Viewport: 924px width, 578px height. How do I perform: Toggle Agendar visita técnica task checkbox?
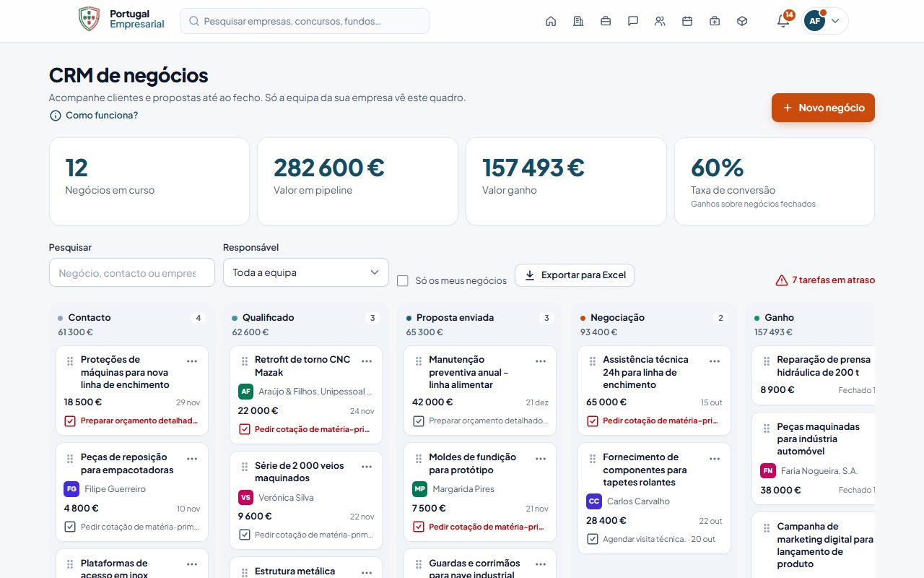point(592,539)
